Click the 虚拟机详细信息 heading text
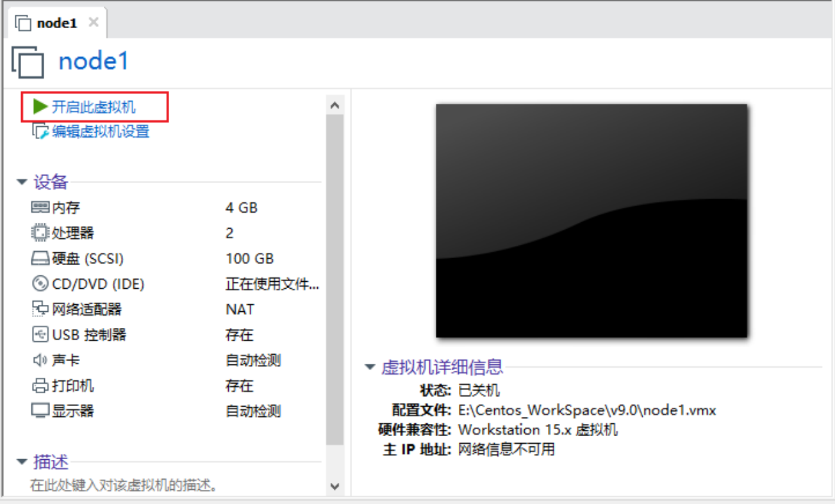Image resolution: width=835 pixels, height=504 pixels. tap(442, 367)
